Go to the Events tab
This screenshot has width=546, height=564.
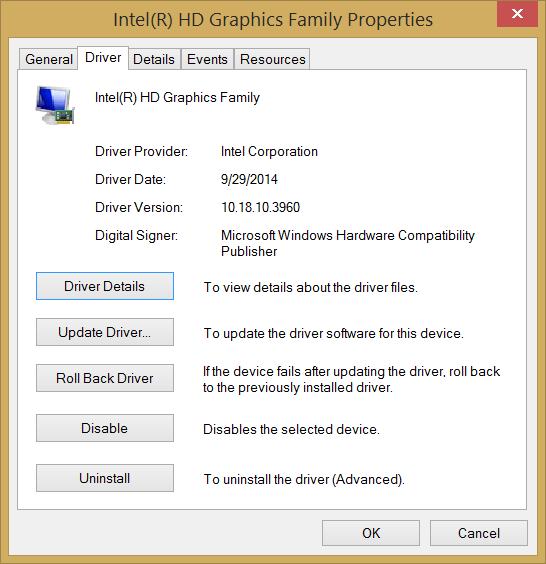[x=207, y=59]
